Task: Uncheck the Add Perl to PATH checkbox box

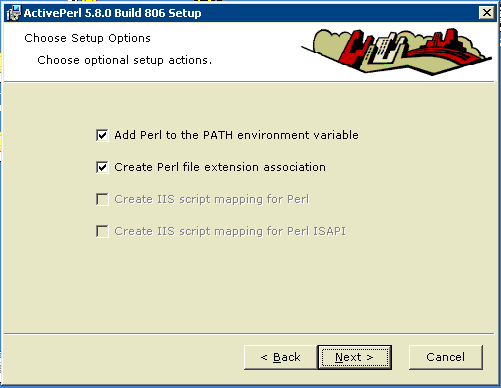Action: pos(102,135)
